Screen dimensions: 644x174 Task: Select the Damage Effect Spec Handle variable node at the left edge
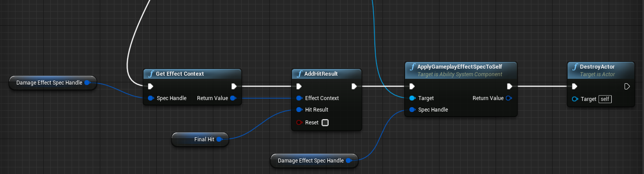pyautogui.click(x=53, y=82)
